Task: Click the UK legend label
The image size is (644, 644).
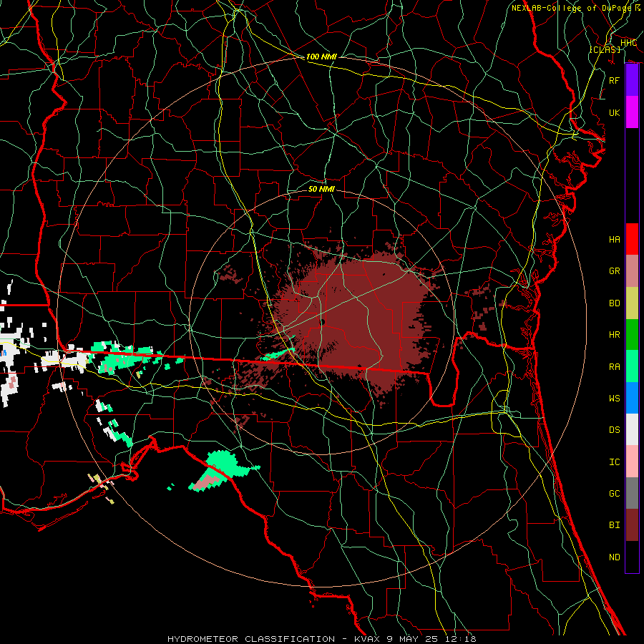Action: point(615,112)
